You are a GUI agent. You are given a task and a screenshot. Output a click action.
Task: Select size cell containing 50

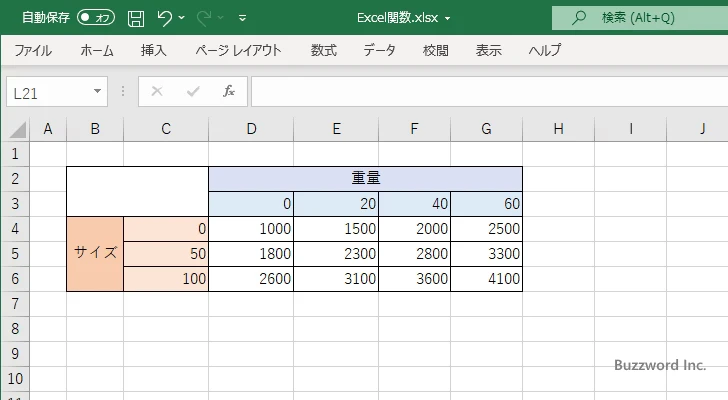[166, 254]
